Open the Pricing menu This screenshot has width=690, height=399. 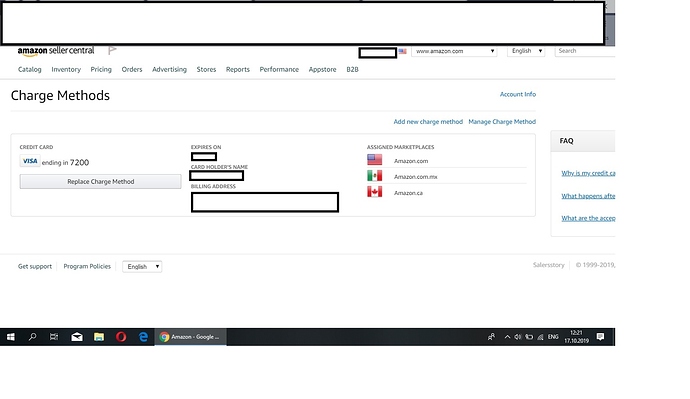point(101,70)
